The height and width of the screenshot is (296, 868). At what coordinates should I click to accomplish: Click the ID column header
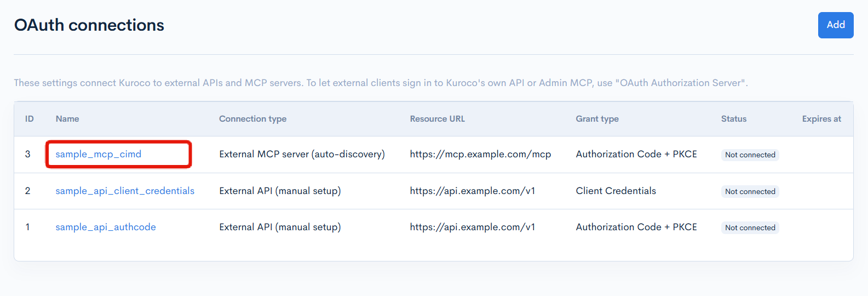(30, 119)
